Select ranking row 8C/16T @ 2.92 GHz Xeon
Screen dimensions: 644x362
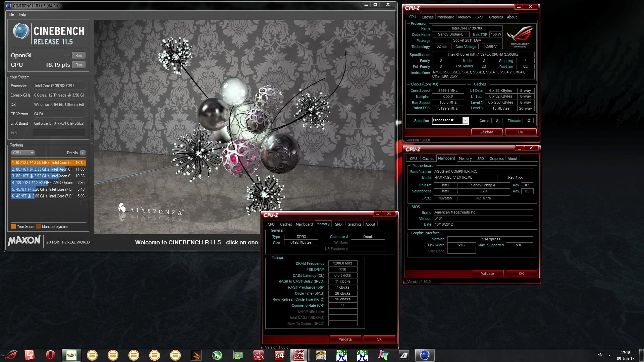48,176
